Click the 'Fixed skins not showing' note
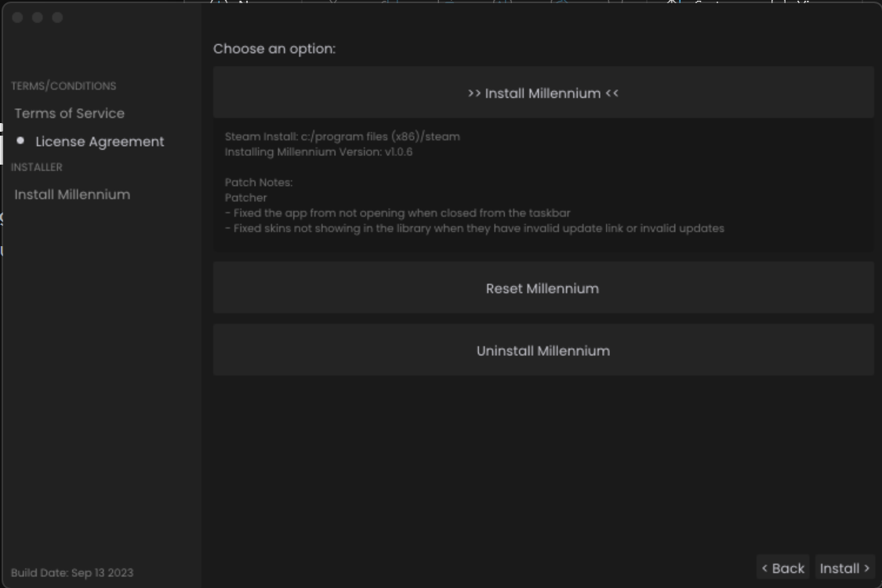 [x=475, y=228]
